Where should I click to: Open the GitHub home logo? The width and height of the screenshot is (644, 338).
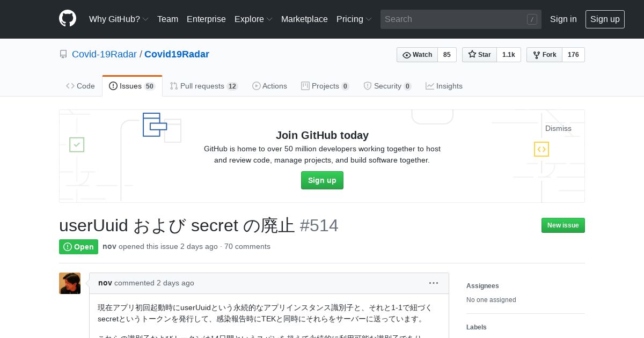point(68,19)
